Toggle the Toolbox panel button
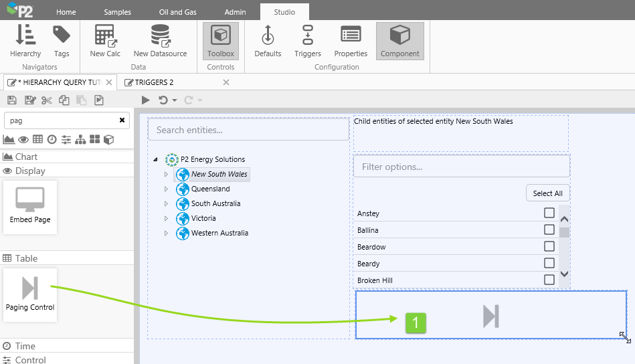Viewport: 635px width, 364px height. (x=221, y=41)
